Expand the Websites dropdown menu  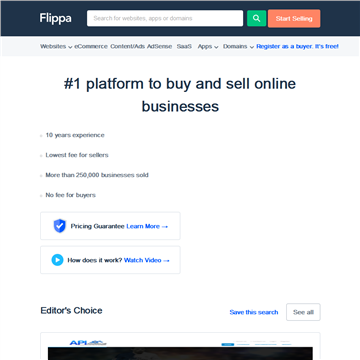[56, 47]
